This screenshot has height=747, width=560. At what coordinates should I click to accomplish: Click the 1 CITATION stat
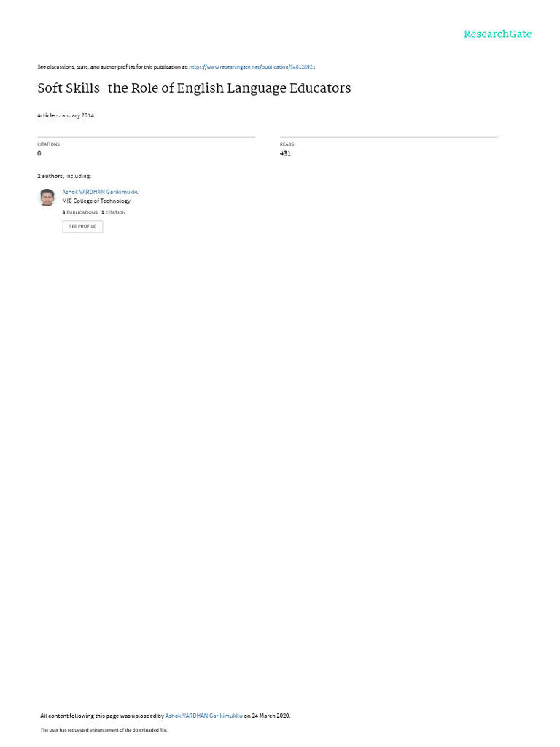[x=113, y=212]
